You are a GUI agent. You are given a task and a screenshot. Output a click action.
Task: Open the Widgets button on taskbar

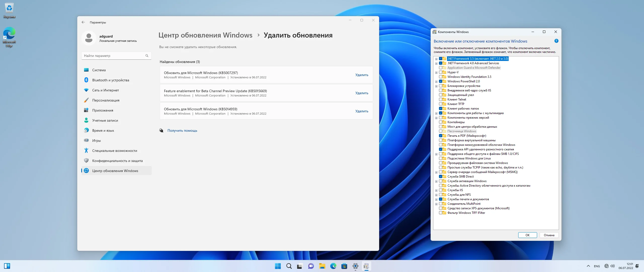coord(7,266)
